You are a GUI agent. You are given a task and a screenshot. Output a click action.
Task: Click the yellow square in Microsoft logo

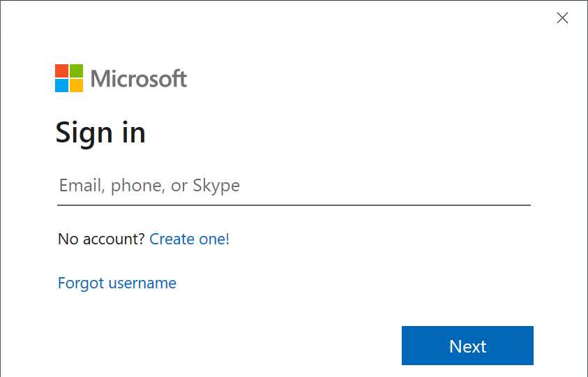[76, 85]
